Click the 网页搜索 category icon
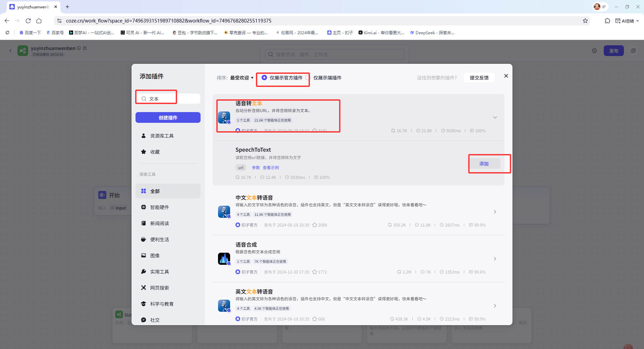This screenshot has width=644, height=349. point(144,288)
